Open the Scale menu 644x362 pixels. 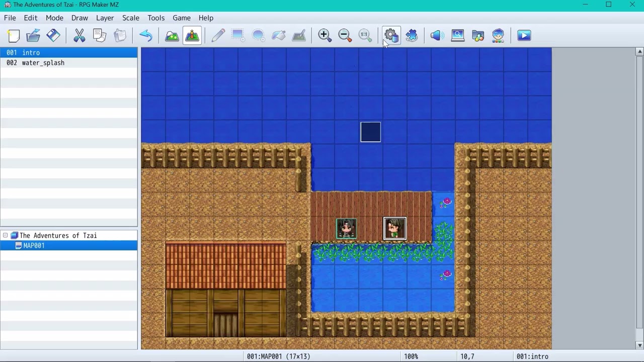click(131, 18)
